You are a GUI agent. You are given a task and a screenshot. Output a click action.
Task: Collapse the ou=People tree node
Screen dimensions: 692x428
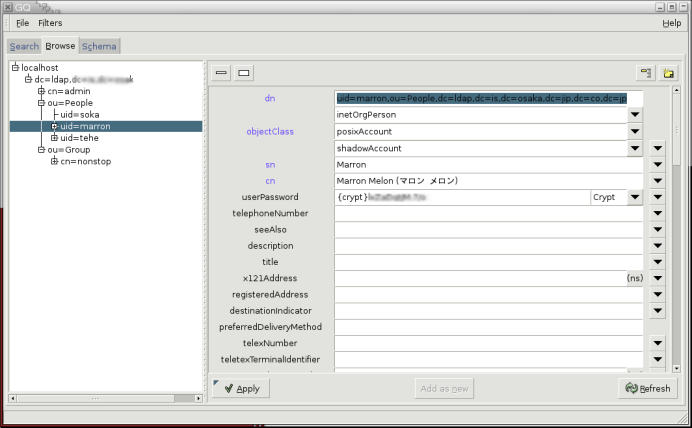(41, 103)
